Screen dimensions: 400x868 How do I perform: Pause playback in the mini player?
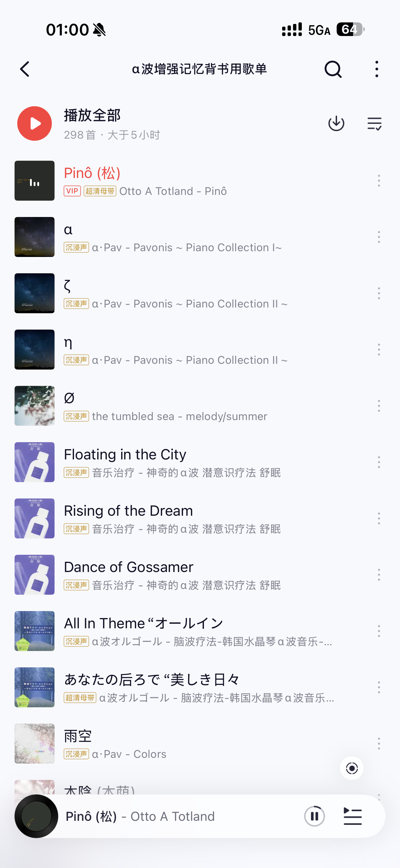click(x=314, y=816)
